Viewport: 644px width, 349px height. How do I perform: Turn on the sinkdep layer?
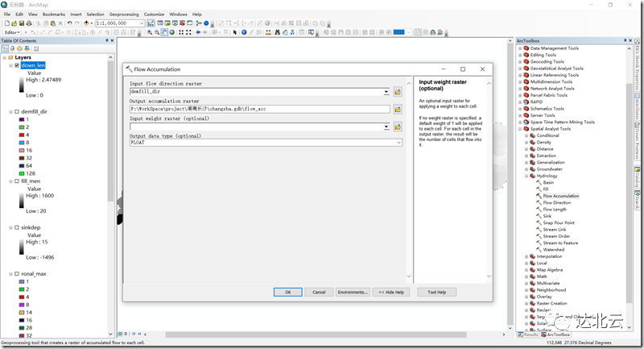click(x=17, y=227)
